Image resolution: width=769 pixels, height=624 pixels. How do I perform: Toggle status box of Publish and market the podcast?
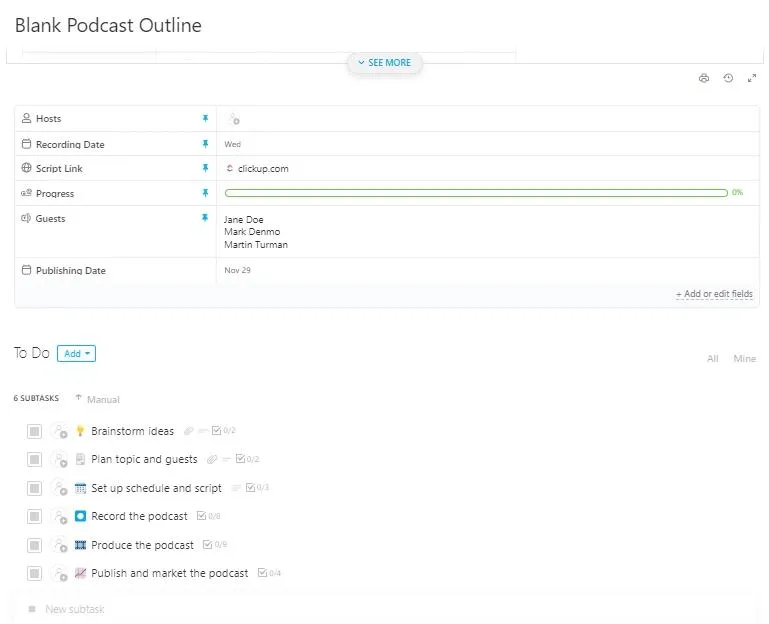point(34,573)
